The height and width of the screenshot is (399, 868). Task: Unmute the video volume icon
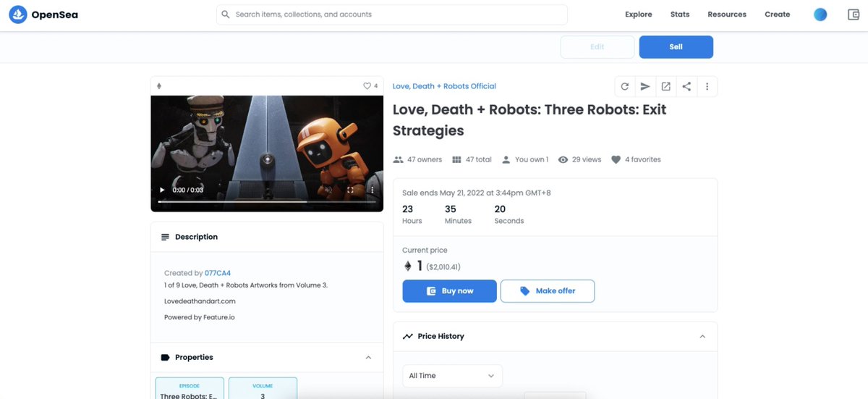328,190
